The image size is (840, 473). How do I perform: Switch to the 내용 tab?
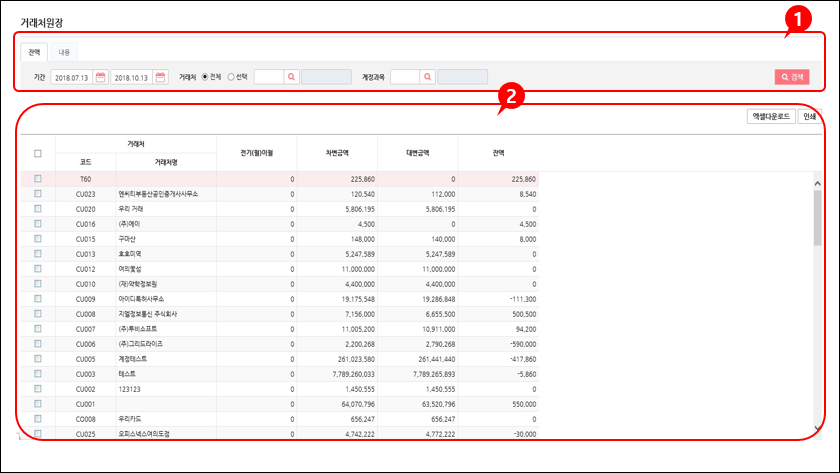coord(63,51)
